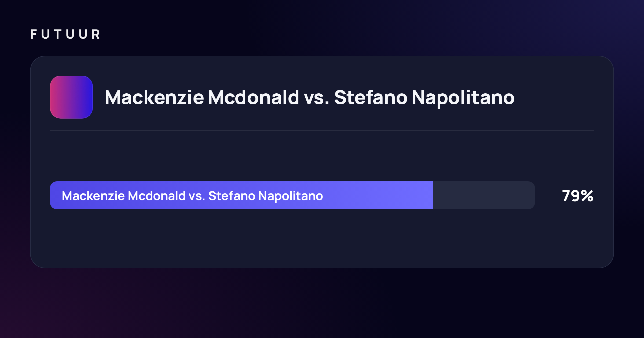Click the unfilled dark end of the bar
The width and height of the screenshot is (644, 338).
[484, 195]
